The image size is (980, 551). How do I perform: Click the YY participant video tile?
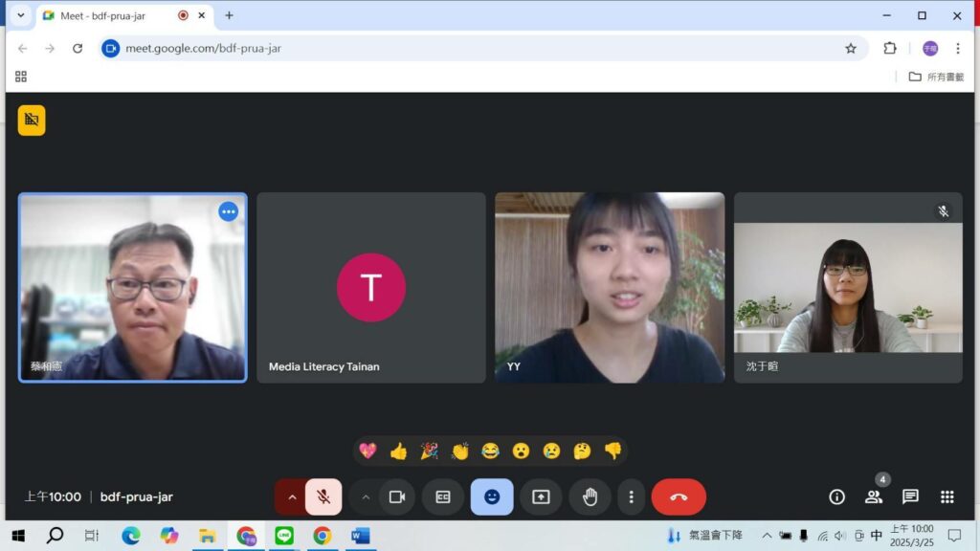610,287
